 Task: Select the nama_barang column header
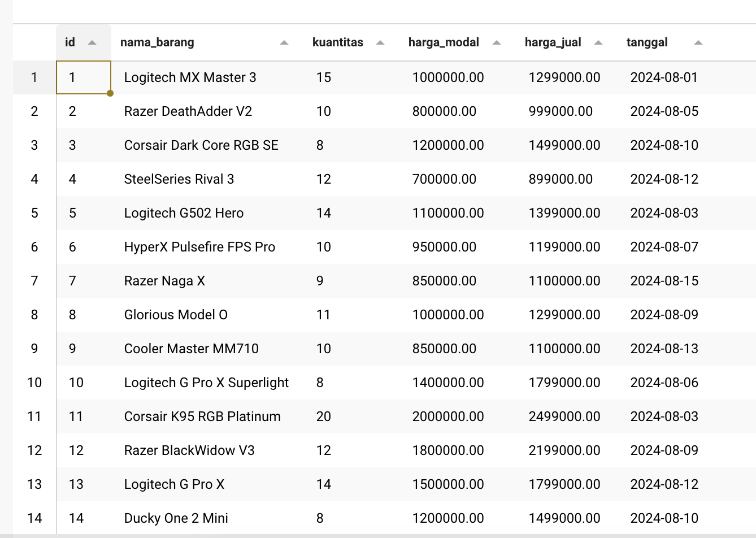(x=157, y=42)
